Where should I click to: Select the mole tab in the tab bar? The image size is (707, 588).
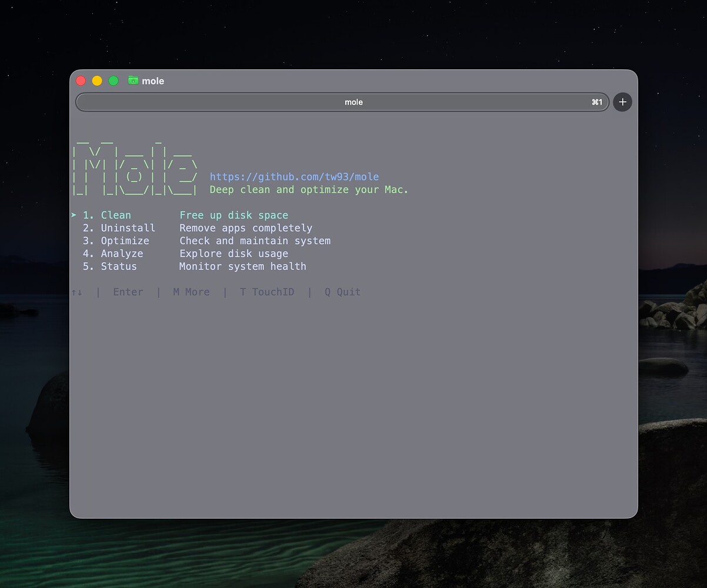(x=353, y=102)
